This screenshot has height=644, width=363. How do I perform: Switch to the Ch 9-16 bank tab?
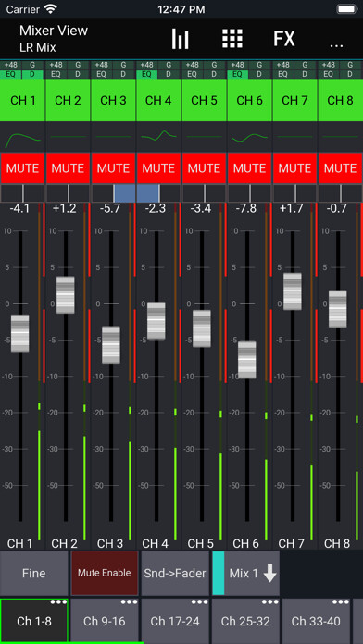pos(105,621)
